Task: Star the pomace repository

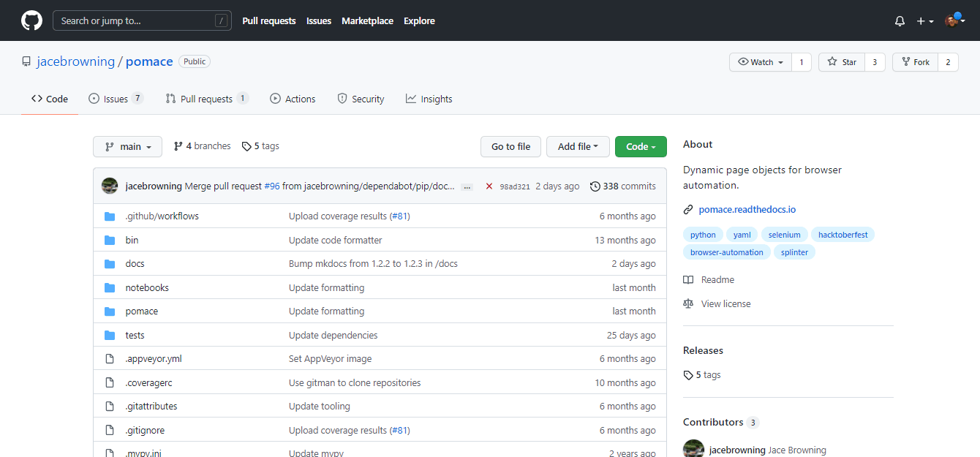Action: (x=842, y=62)
